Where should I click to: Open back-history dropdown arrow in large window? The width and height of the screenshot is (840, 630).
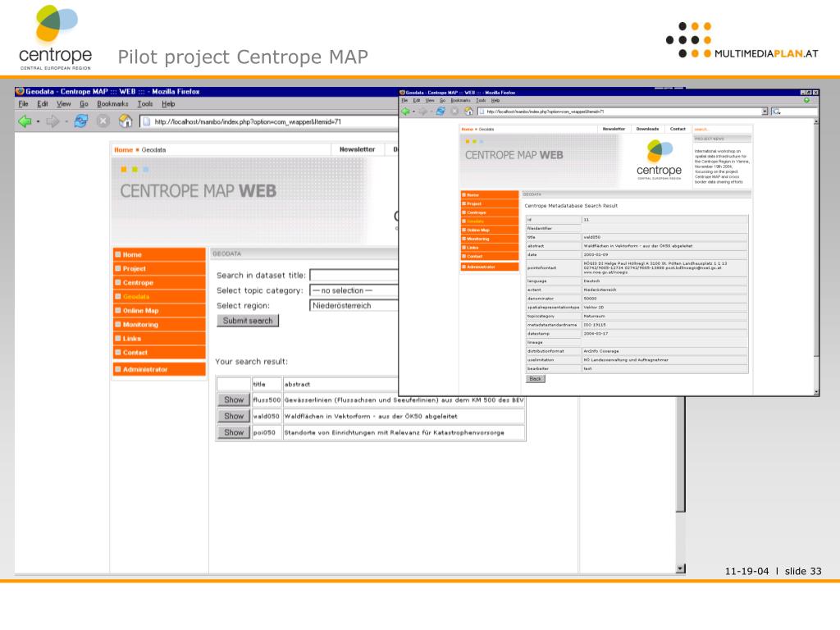38,121
